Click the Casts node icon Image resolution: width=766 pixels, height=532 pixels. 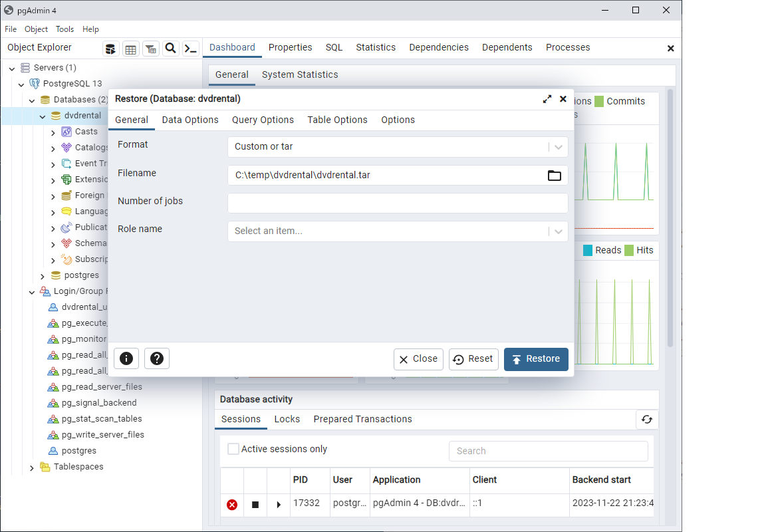66,132
